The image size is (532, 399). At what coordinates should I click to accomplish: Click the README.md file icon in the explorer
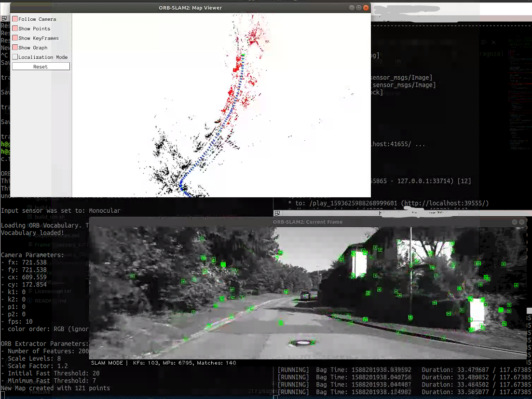click(x=29, y=300)
